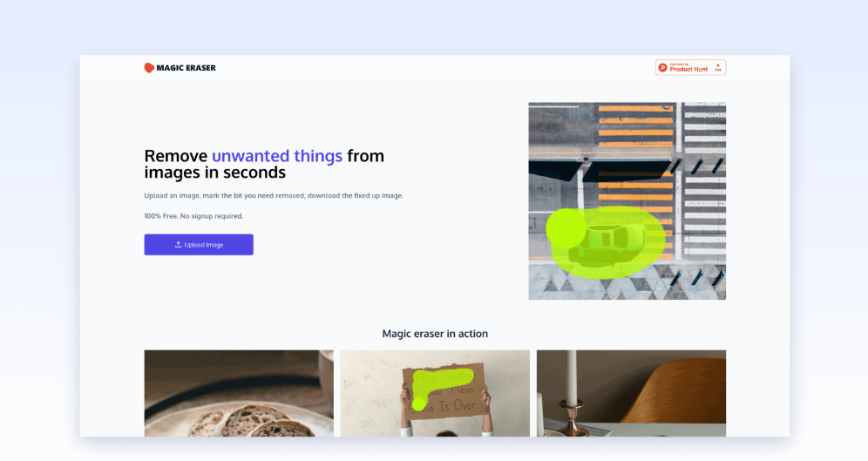Click the highlighted car in the hero image
The image size is (868, 461).
607,242
